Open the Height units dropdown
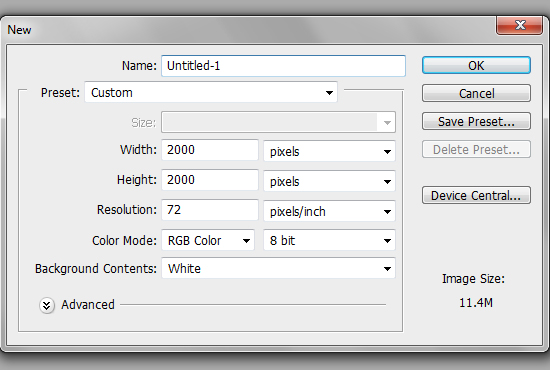 [329, 181]
